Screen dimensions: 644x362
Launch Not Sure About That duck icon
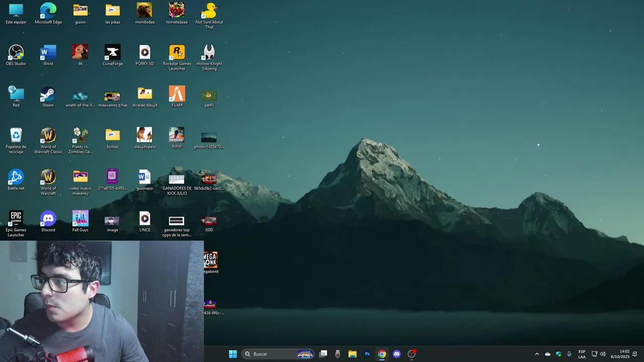coord(209,16)
